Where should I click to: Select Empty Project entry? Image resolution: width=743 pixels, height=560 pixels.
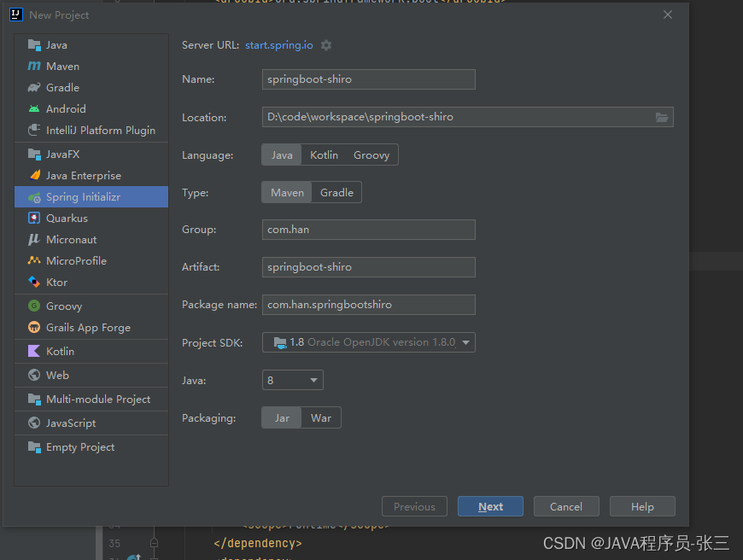[91, 447]
